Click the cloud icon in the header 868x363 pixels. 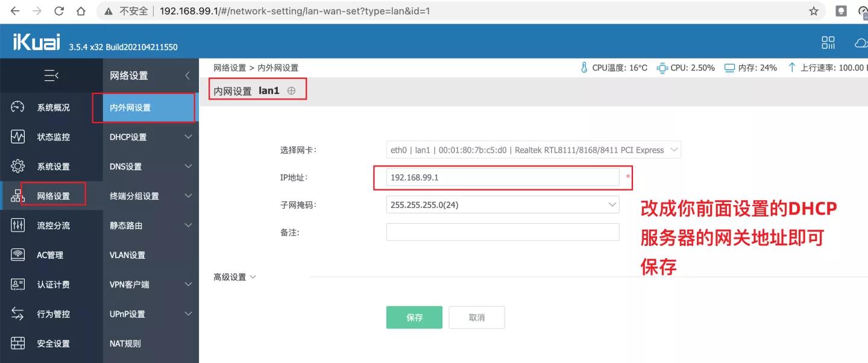coord(861,42)
